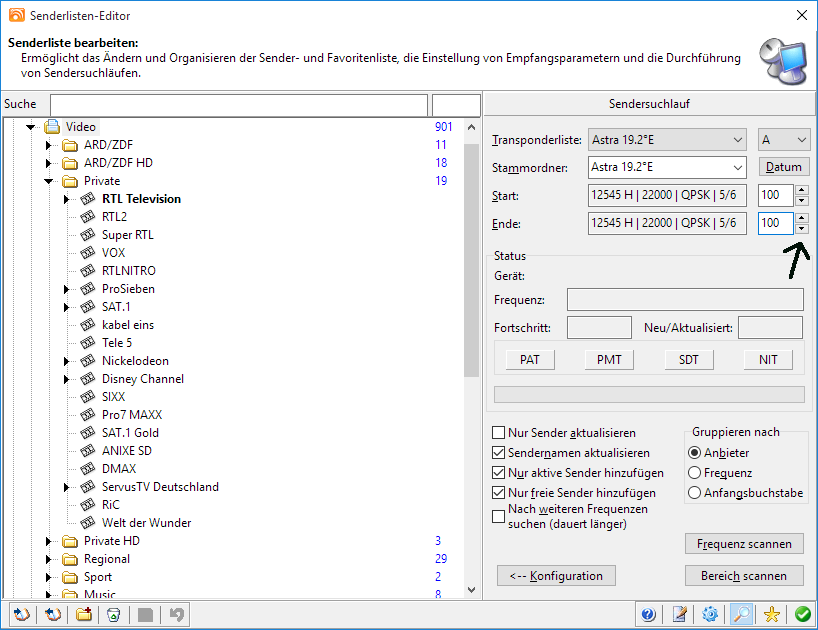818x630 pixels.
Task: Click the Sendersuchlauf panel header
Action: pos(649,104)
